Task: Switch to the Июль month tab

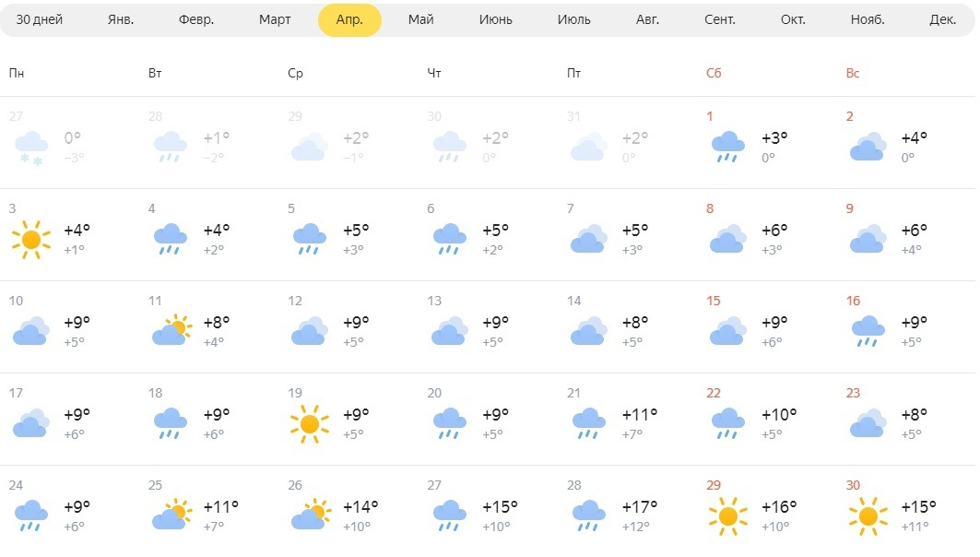Action: pyautogui.click(x=573, y=19)
